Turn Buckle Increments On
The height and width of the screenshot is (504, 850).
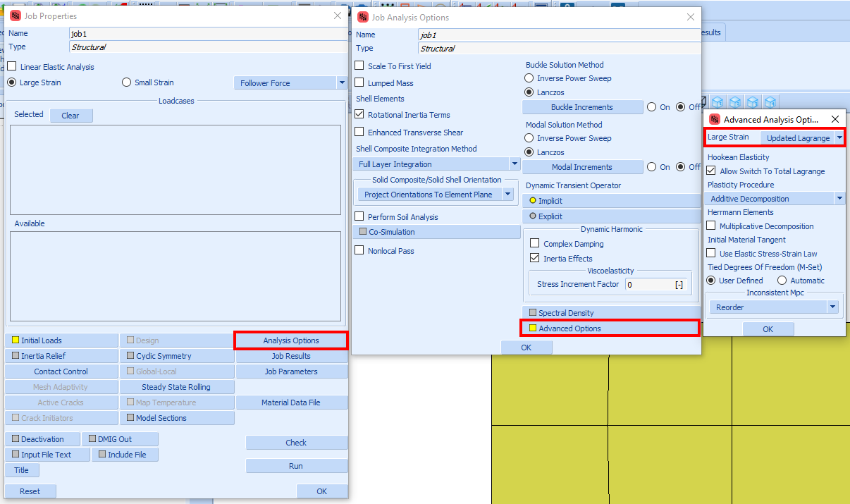pos(651,107)
